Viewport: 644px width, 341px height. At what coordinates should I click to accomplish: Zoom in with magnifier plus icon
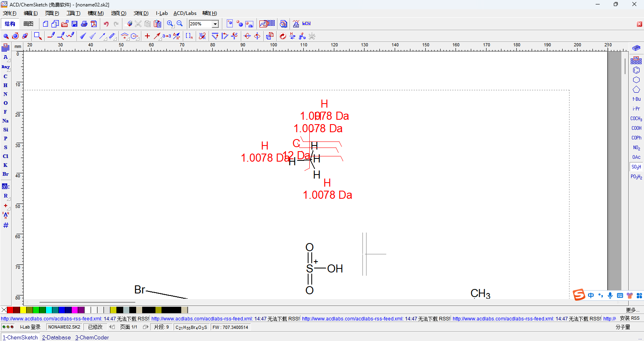click(x=170, y=24)
